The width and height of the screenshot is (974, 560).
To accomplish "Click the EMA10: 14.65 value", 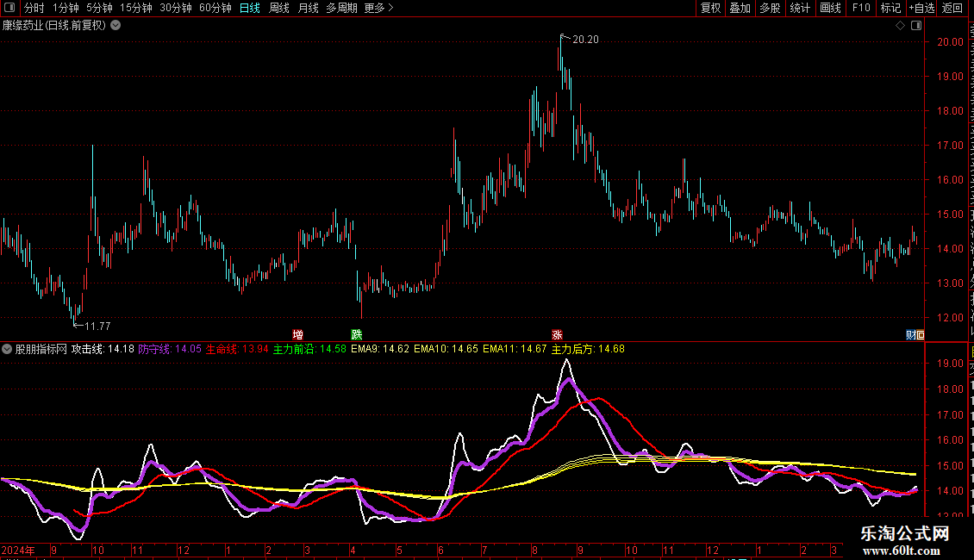I will click(x=446, y=349).
